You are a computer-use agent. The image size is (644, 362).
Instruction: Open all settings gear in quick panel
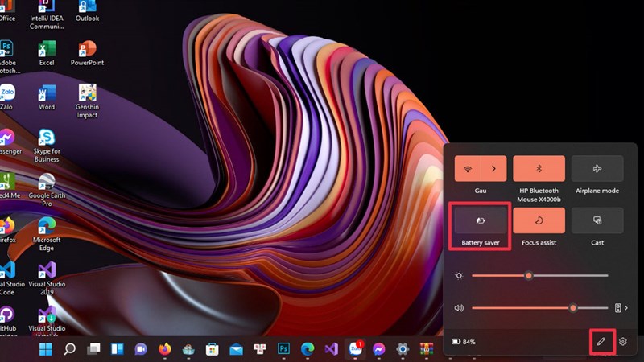coord(623,341)
